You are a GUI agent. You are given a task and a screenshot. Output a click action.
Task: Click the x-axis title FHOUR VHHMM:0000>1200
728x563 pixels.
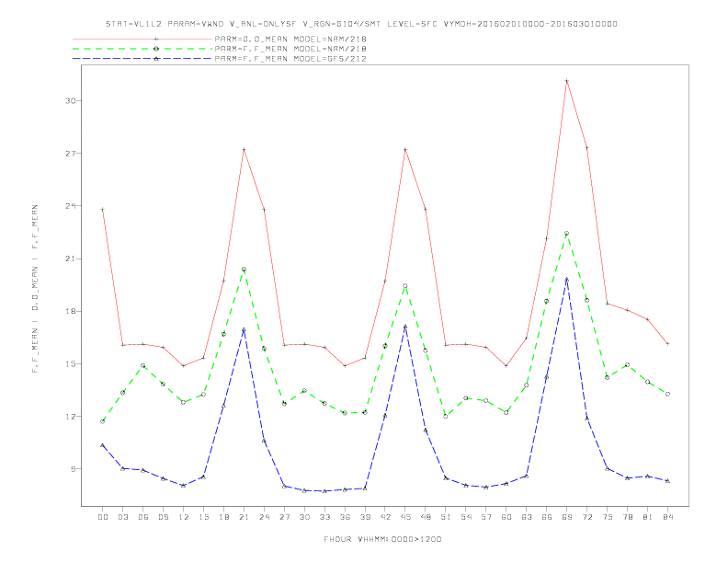tap(382, 539)
